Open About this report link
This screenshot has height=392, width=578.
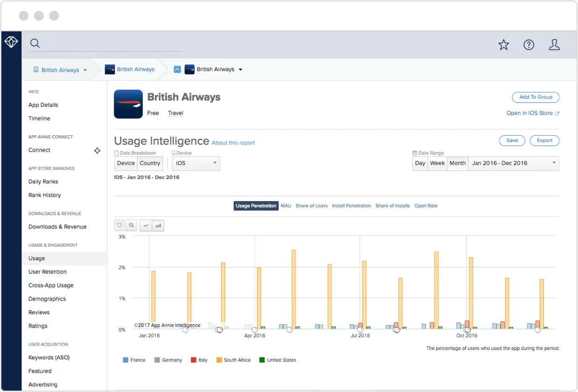click(233, 143)
